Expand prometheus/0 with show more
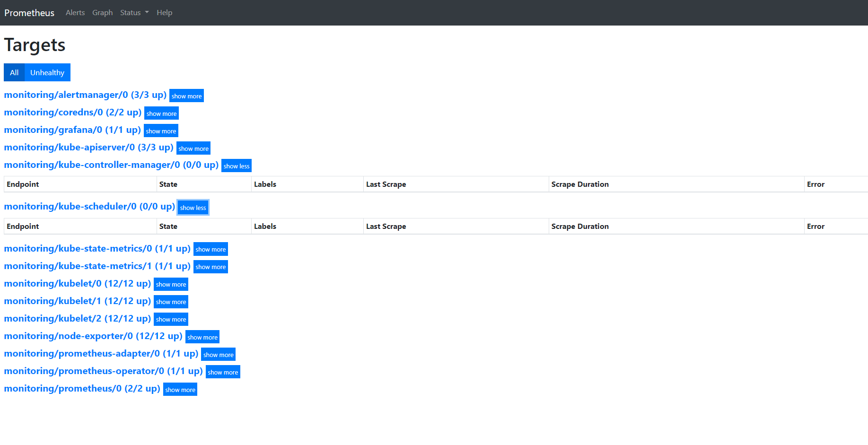Image resolution: width=868 pixels, height=445 pixels. point(180,389)
